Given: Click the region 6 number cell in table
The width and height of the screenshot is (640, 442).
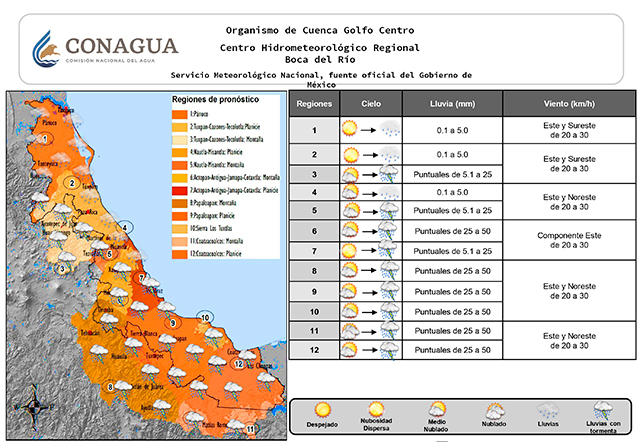Looking at the screenshot, I should pos(314,231).
